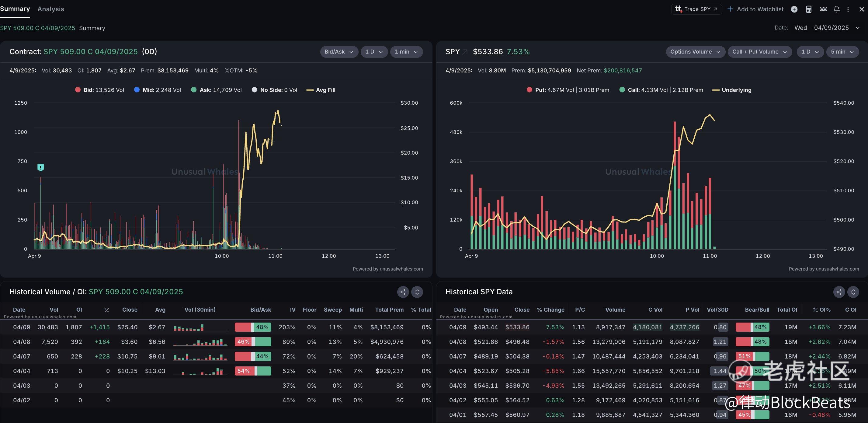Click the waves icon in top toolbar
The height and width of the screenshot is (423, 868).
click(x=823, y=9)
